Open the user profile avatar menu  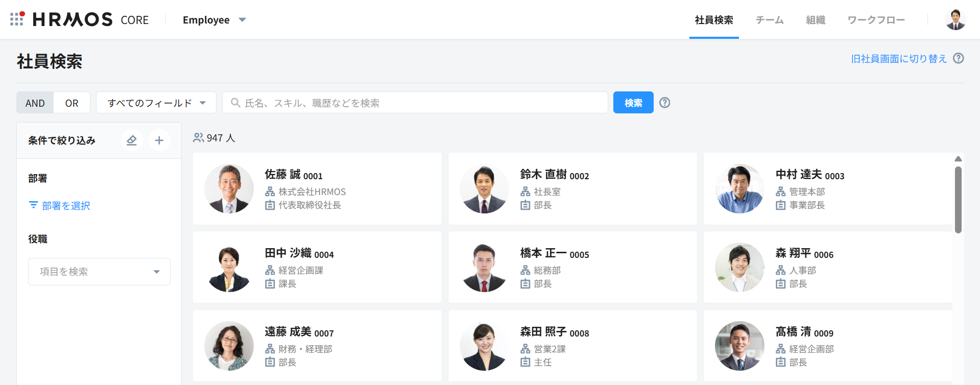pos(955,19)
